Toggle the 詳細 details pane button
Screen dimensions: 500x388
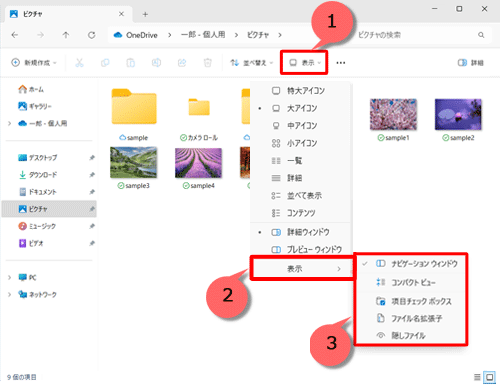pyautogui.click(x=471, y=63)
